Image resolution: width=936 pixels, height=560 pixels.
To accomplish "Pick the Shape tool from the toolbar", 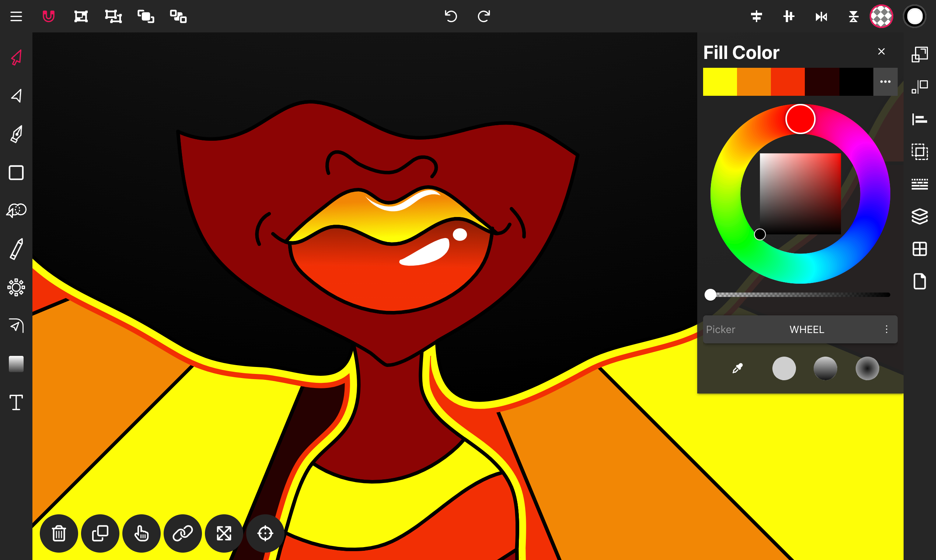I will point(16,173).
